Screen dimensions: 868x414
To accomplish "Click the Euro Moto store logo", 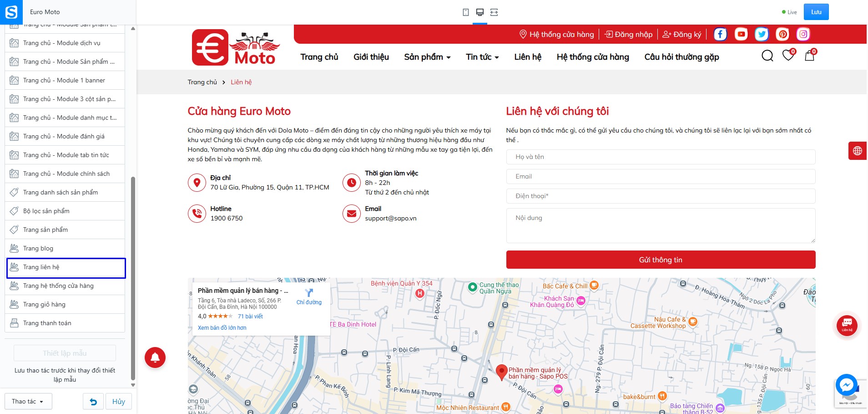I will click(x=236, y=47).
